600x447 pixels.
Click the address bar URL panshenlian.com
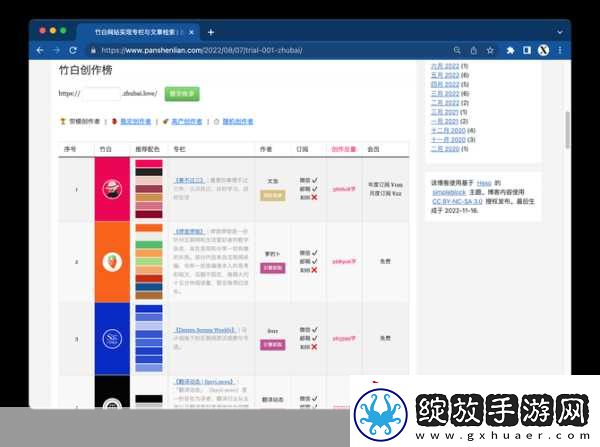click(x=202, y=51)
